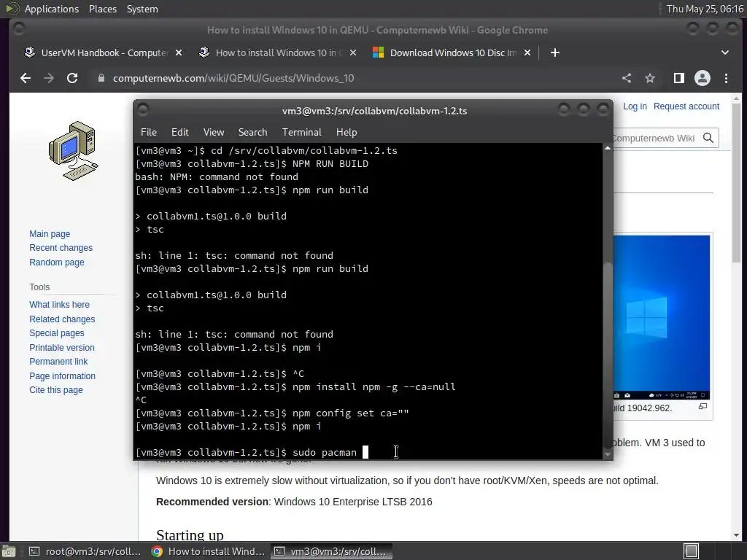
Task: Open the Windows 10 screenshot thumbnail
Action: [661, 316]
